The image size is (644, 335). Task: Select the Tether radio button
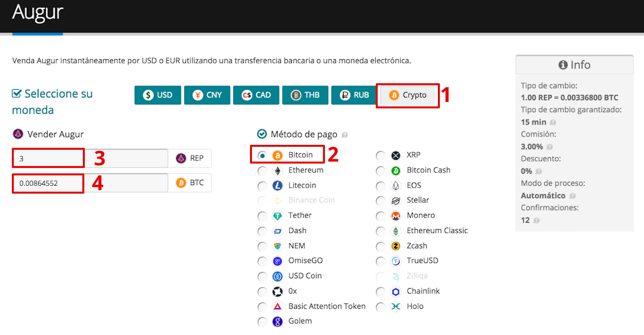(262, 216)
